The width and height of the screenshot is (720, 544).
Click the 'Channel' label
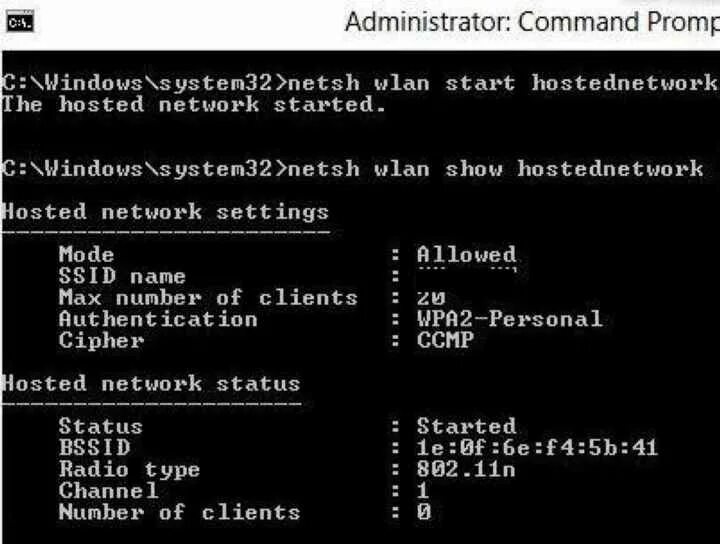pyautogui.click(x=108, y=491)
